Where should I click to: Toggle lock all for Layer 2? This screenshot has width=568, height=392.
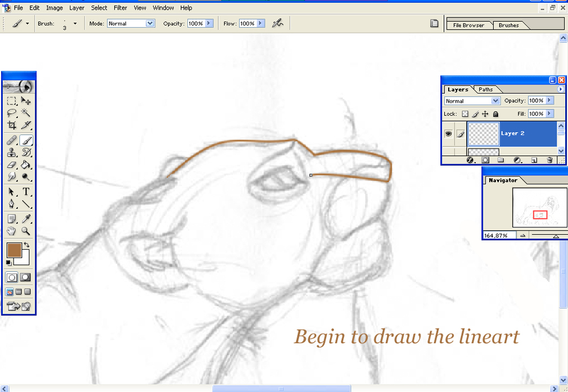pos(495,114)
